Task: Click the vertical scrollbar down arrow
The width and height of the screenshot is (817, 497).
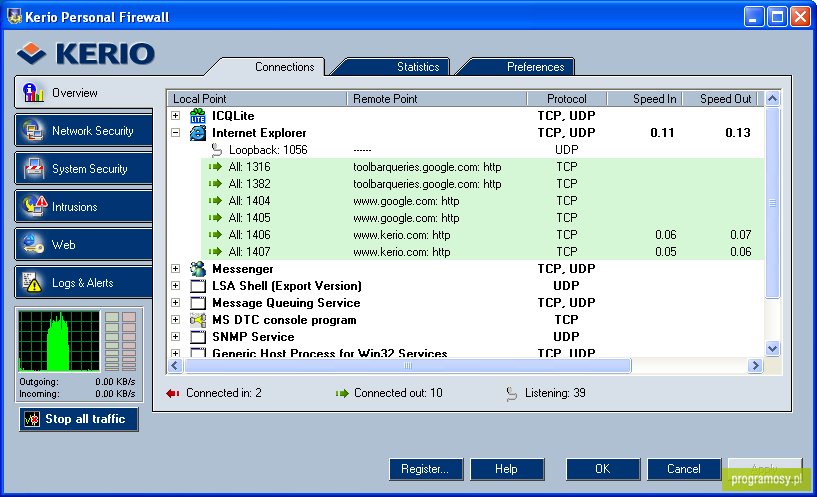Action: (772, 349)
